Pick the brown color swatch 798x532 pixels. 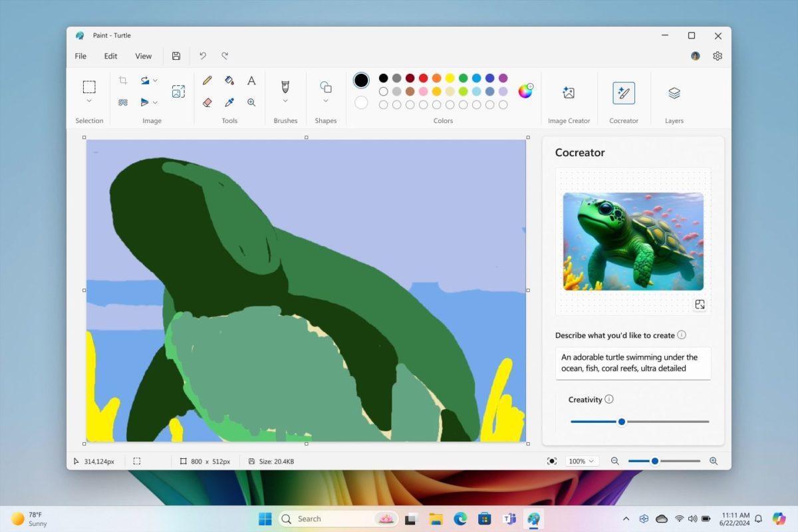click(x=410, y=91)
